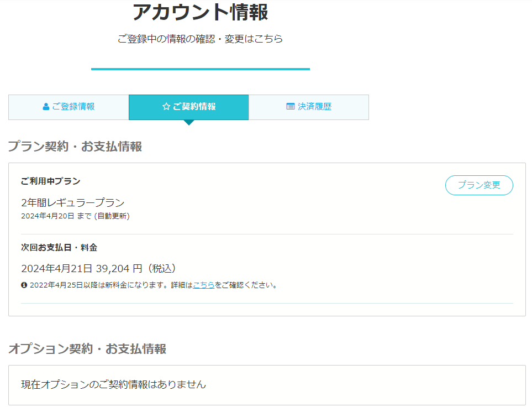The width and height of the screenshot is (532, 412).
Task: Click the ご登録中の情報の確認・変更はこちら subtitle
Action: click(x=200, y=39)
